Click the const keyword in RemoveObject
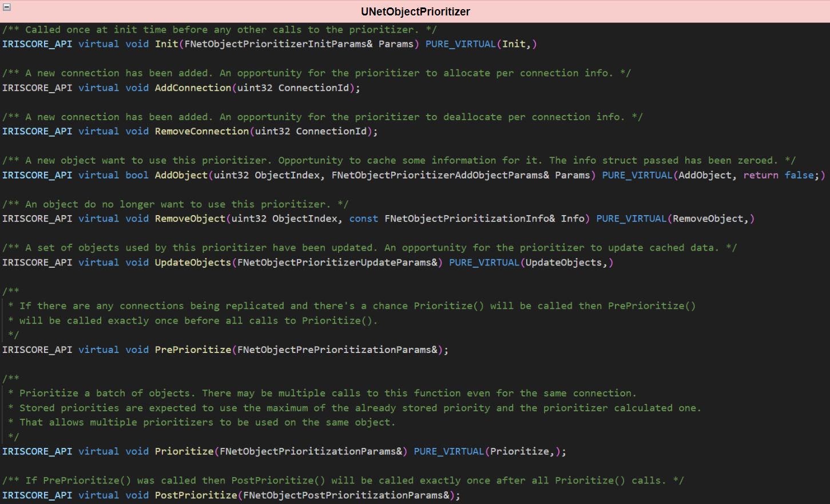Screen dimensions: 830x504 (x=363, y=219)
